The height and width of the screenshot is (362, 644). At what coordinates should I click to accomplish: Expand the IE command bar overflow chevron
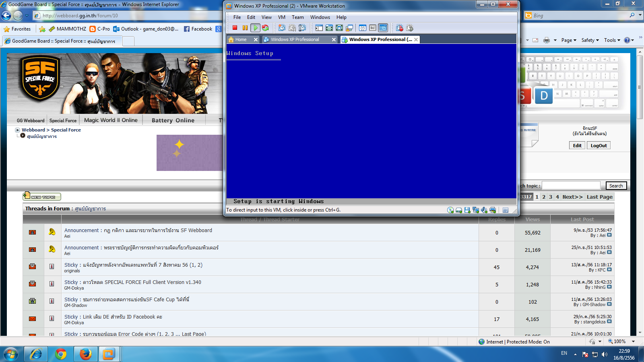640,37
